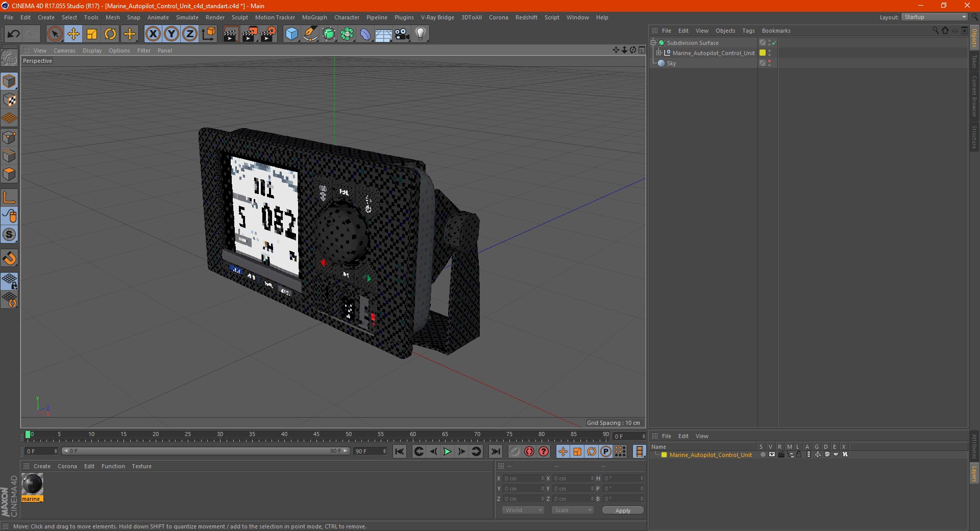Toggle Y axis lock
The width and height of the screenshot is (980, 531).
pos(171,34)
